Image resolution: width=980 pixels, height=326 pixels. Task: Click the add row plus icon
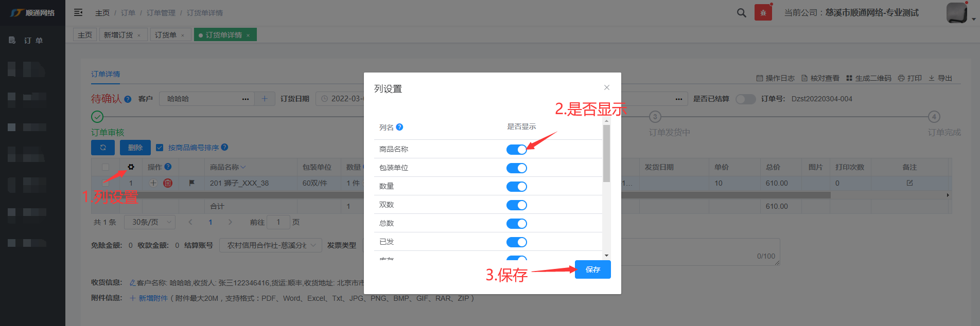pyautogui.click(x=153, y=183)
